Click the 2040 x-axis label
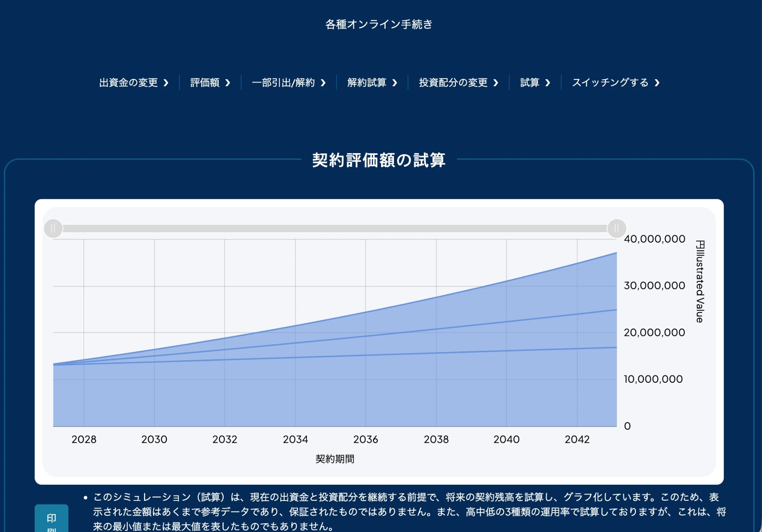762x532 pixels. coord(507,439)
